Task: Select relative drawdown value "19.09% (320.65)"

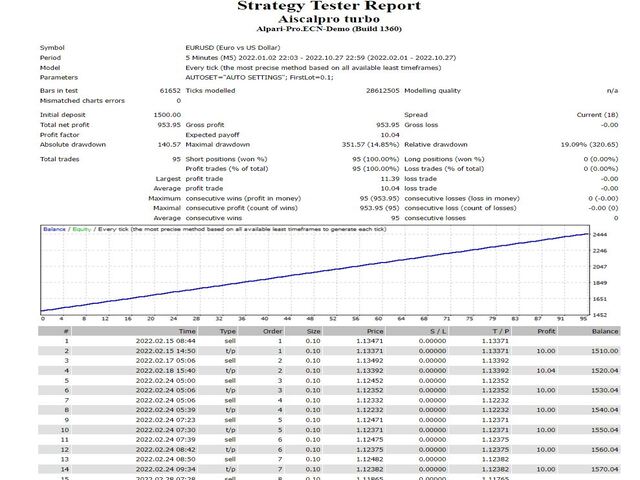Action: coord(589,144)
